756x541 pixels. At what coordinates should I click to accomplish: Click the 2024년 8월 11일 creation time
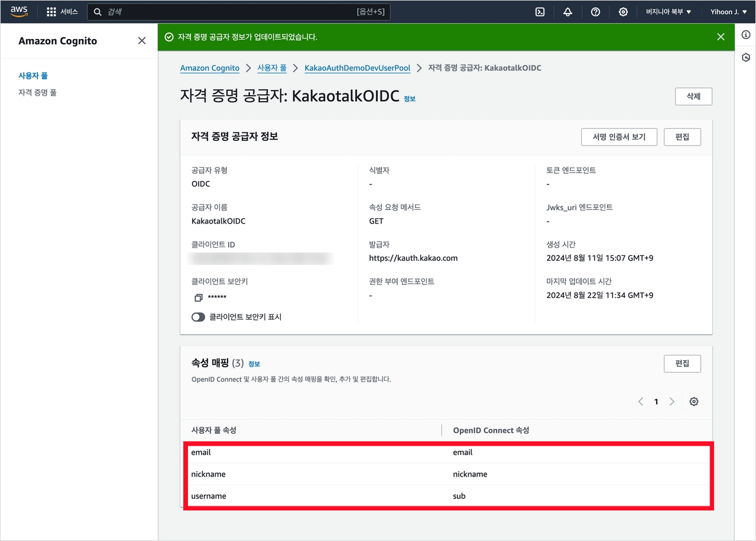[599, 258]
